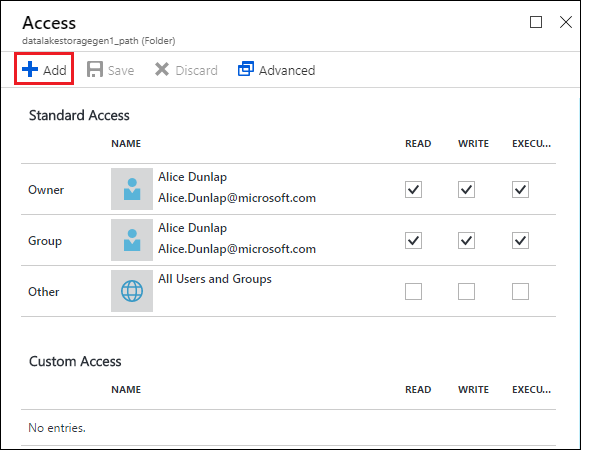Click the Custom Access heading
The height and width of the screenshot is (450, 589).
[75, 361]
